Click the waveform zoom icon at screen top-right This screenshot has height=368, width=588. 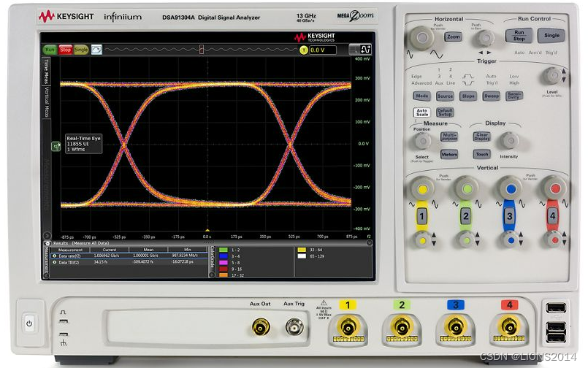(366, 49)
